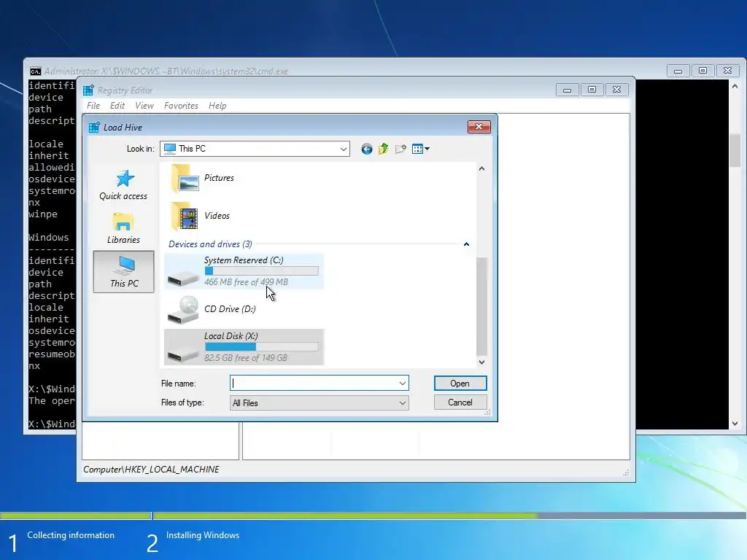
Task: Select the Videos folder
Action: 201,216
